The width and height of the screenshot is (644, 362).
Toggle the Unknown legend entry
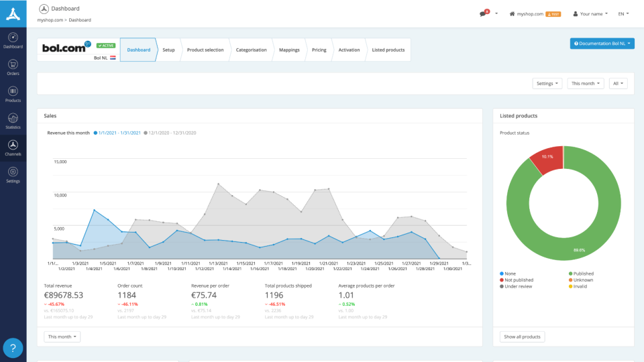(580, 280)
